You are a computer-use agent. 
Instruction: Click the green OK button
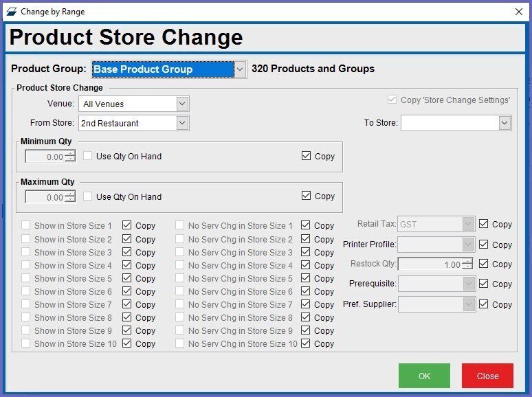point(424,376)
